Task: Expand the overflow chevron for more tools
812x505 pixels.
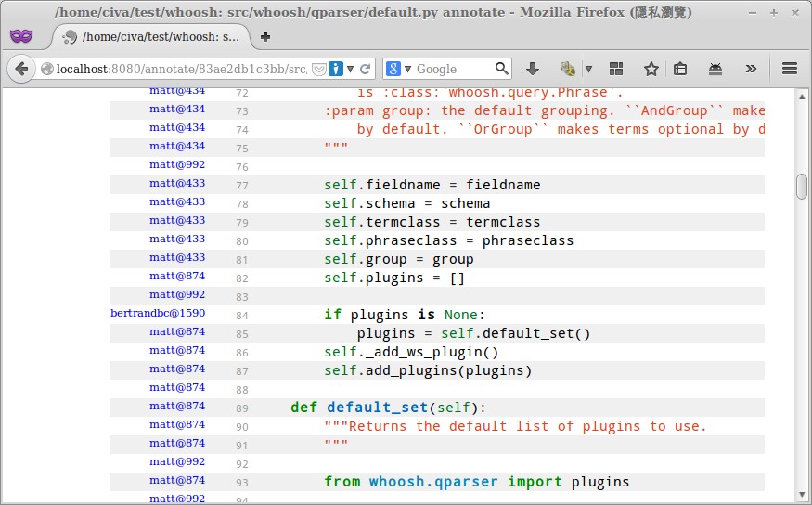Action: pyautogui.click(x=751, y=69)
